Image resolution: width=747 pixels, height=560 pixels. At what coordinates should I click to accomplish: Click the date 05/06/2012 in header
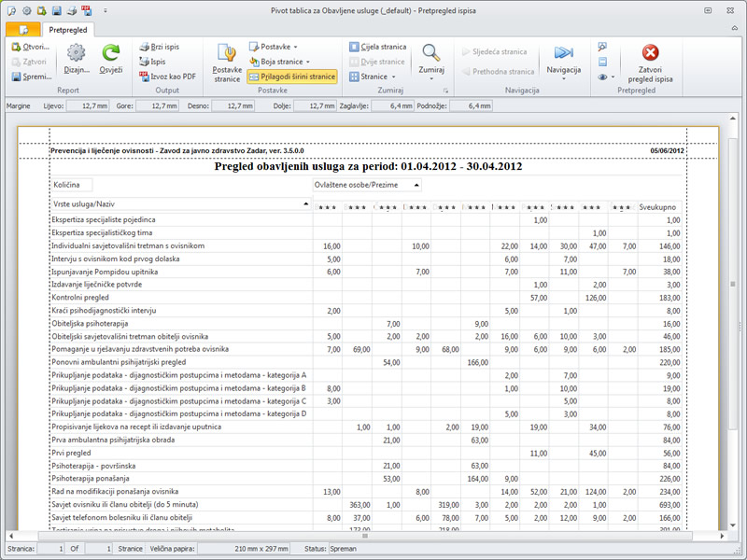(667, 150)
